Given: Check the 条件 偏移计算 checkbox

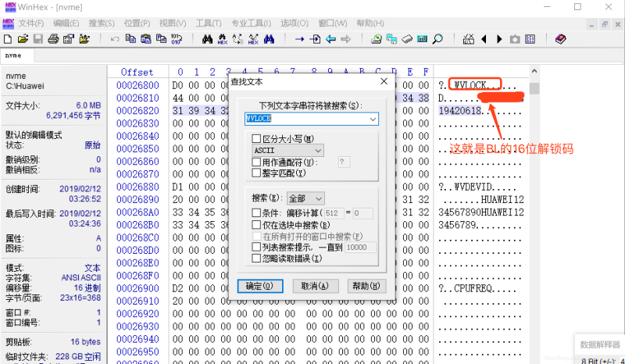Looking at the screenshot, I should 256,213.
